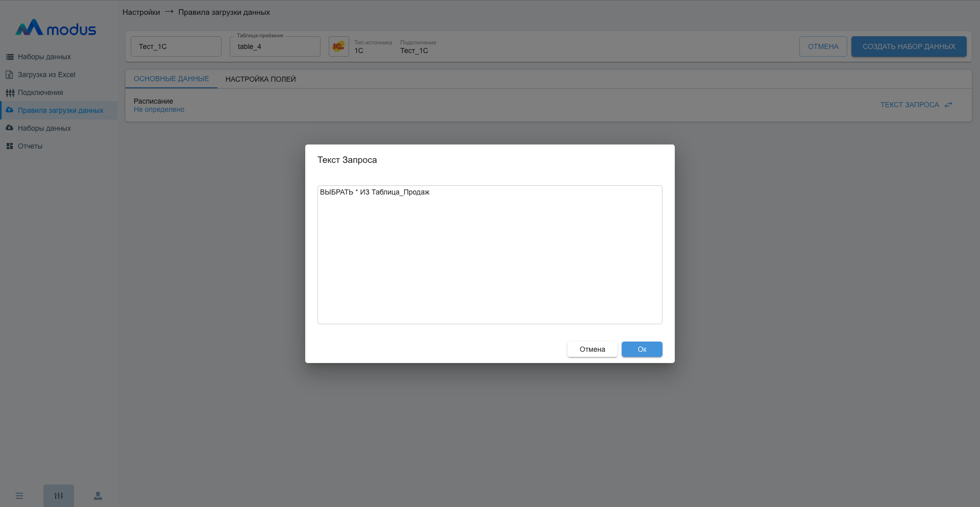Switch to the Основные данные tab
The image size is (980, 507).
click(x=171, y=79)
